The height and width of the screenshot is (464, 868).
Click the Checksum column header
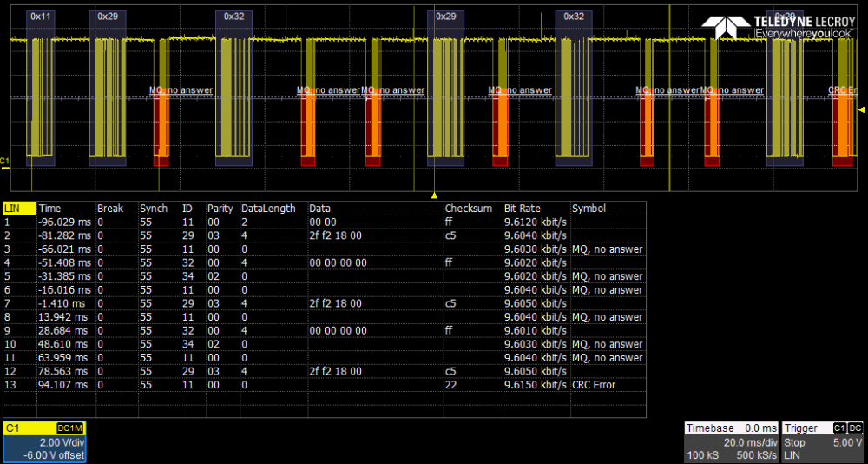click(469, 209)
